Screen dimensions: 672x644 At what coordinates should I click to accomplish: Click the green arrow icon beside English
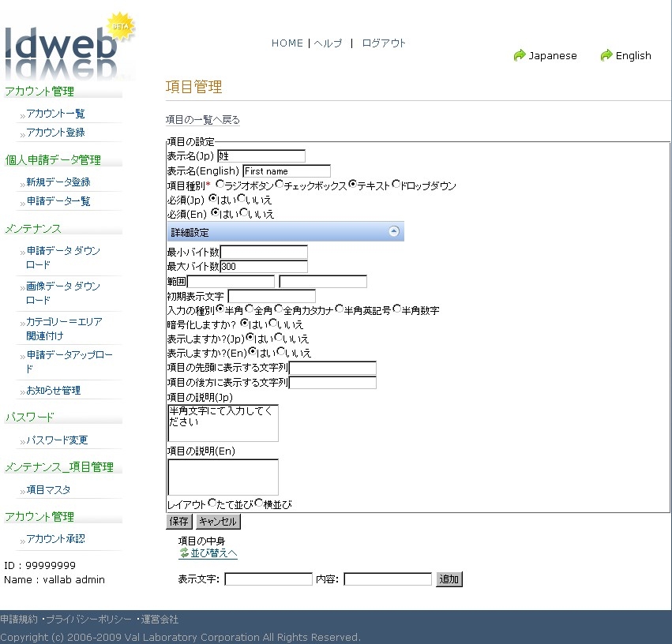pos(606,55)
